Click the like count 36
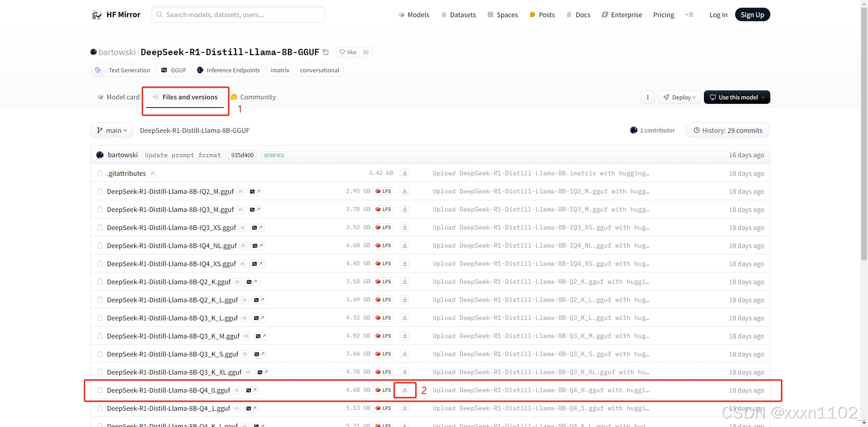This screenshot has width=868, height=427. pyautogui.click(x=366, y=52)
